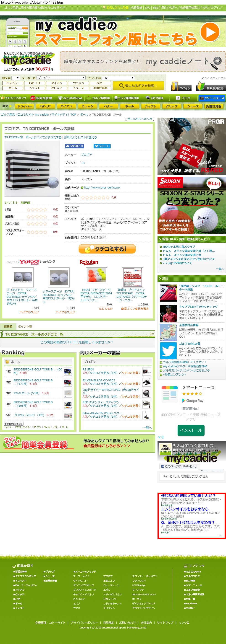Click 使わない釣具眠っていませんか ad link

pos(188,496)
